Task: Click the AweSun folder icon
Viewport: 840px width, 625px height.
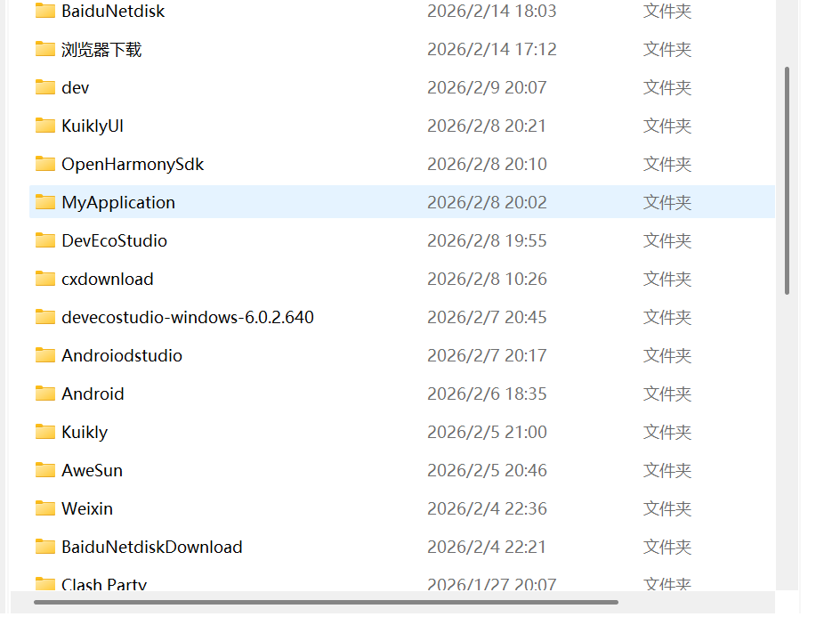Action: click(45, 471)
